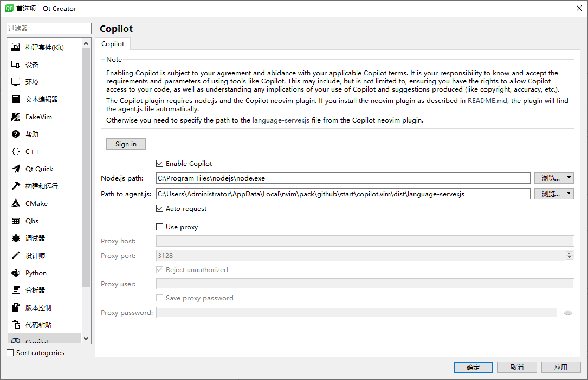The image size is (588, 380).
Task: Open the 文本编辑器 text editor icon
Action: (16, 100)
